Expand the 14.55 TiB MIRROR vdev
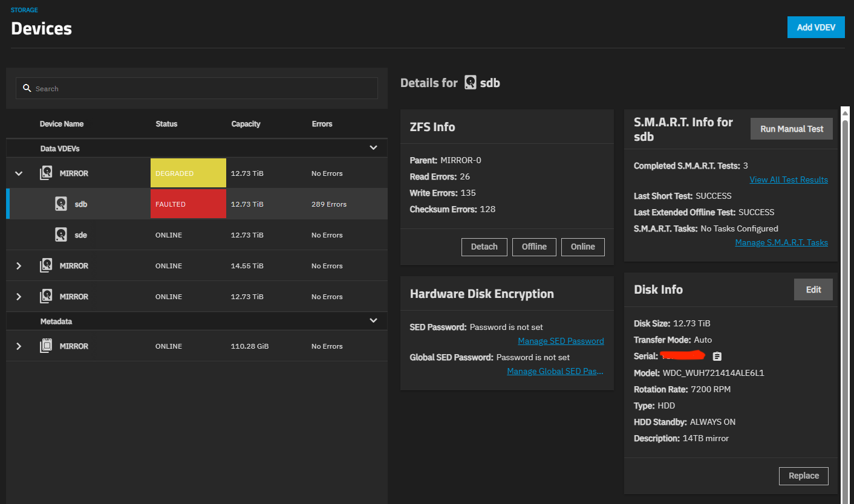The width and height of the screenshot is (854, 504). click(x=19, y=266)
